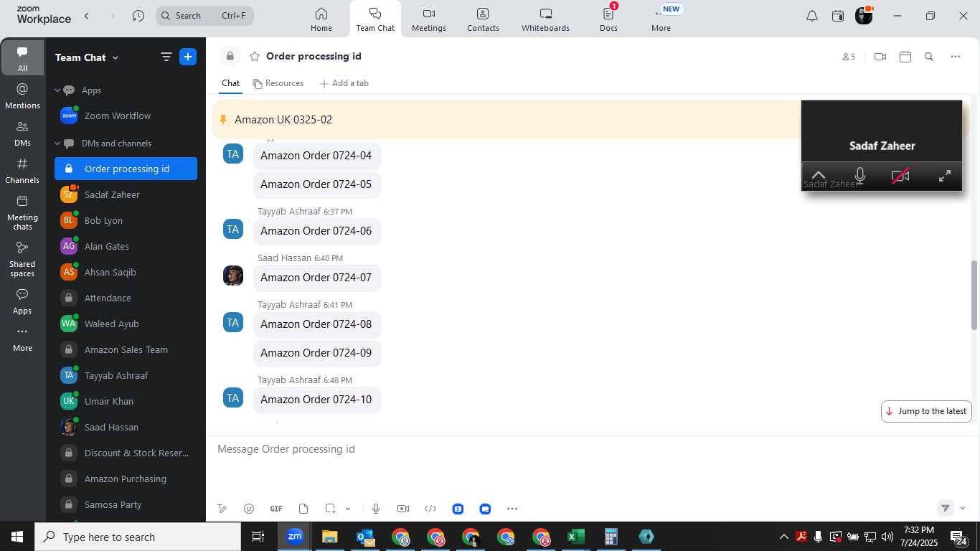Switch to the Meetings tab
Screen dimensions: 980x551
click(x=429, y=19)
